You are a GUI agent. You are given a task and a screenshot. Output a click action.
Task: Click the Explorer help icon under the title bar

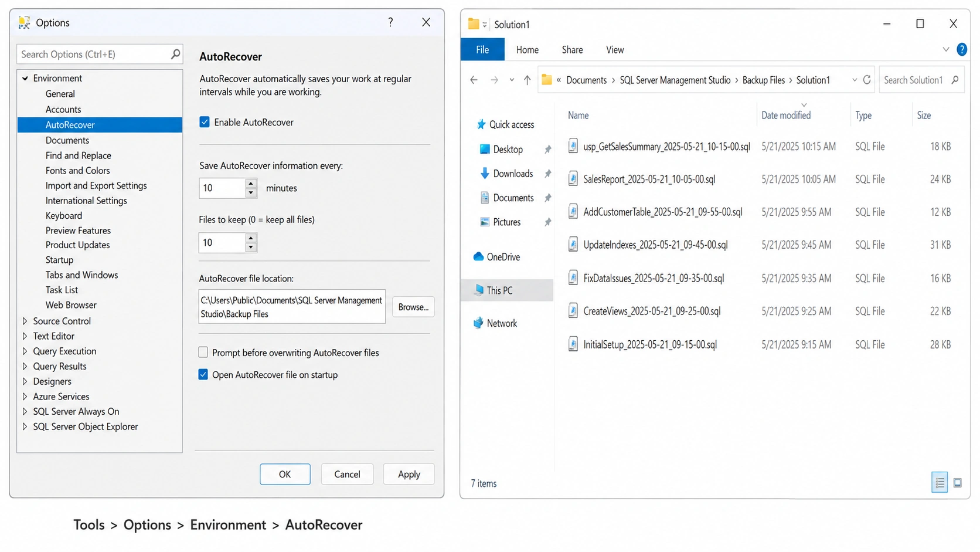point(962,50)
